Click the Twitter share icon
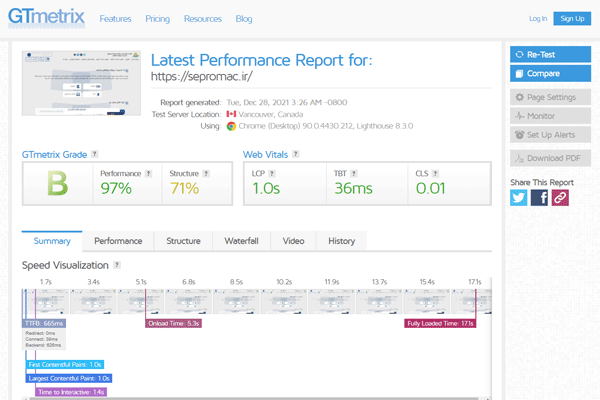The width and height of the screenshot is (600, 400). [518, 198]
